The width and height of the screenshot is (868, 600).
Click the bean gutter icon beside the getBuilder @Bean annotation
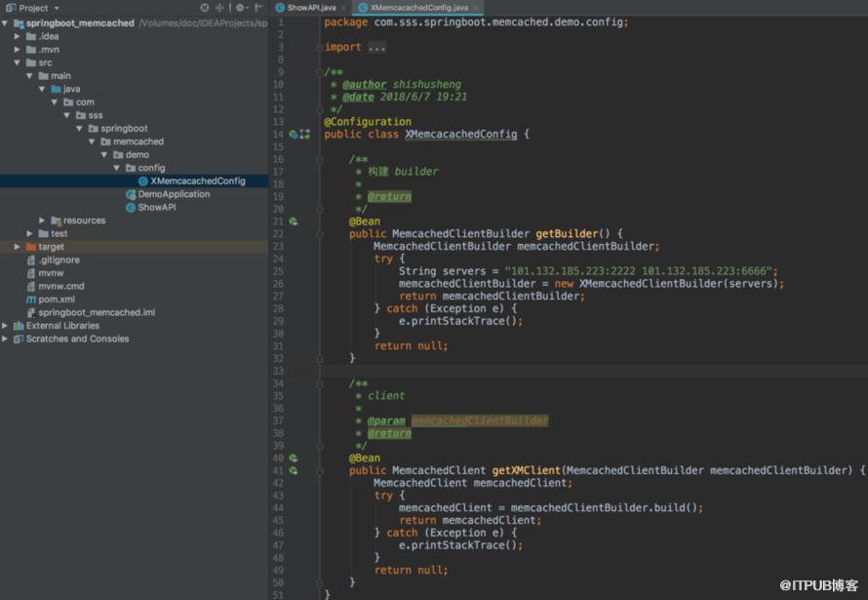point(294,221)
